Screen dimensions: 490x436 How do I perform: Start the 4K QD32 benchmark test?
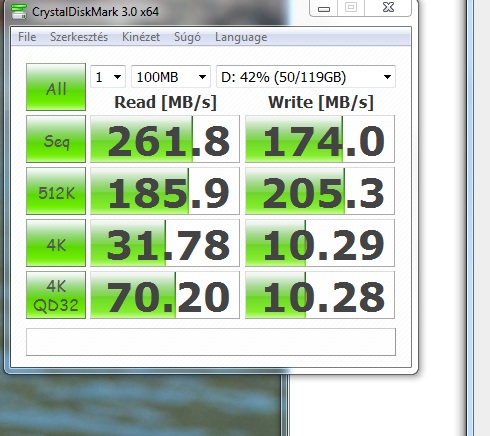coord(56,295)
